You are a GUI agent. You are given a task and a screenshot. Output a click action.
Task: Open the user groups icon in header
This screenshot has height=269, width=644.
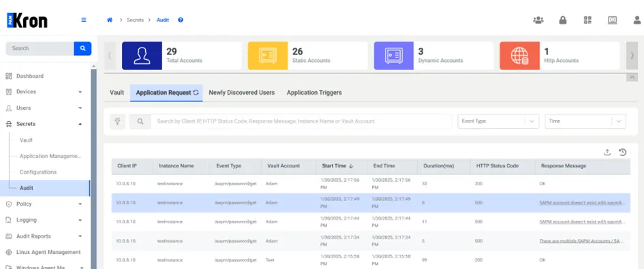coord(538,20)
